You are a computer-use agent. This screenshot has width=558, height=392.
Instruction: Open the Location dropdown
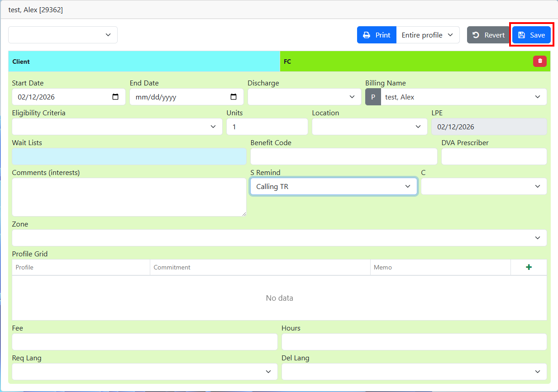point(369,127)
